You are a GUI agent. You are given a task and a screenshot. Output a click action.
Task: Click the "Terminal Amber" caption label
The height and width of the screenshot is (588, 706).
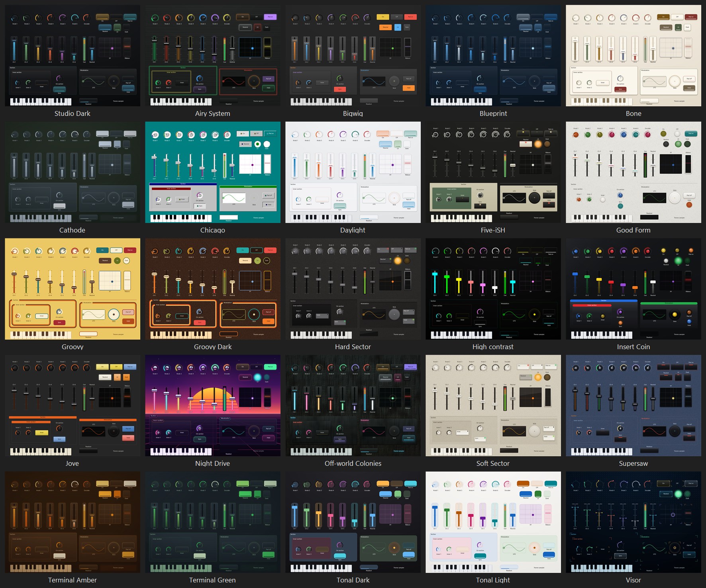click(x=73, y=580)
